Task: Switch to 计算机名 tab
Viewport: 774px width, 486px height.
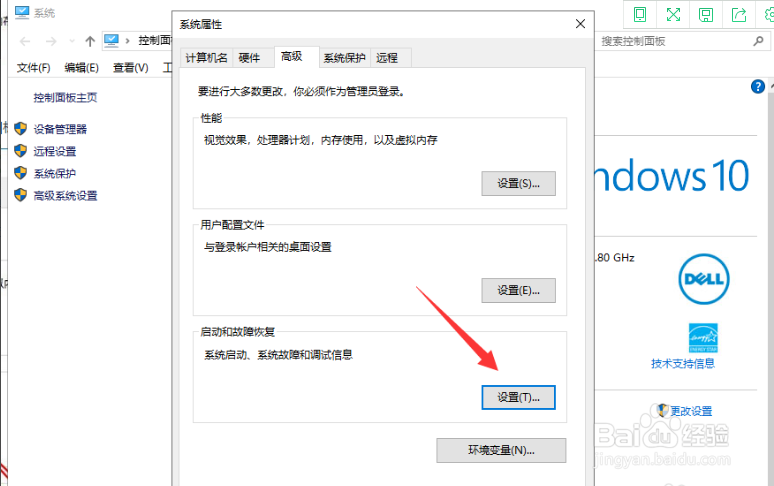Action: coord(206,58)
